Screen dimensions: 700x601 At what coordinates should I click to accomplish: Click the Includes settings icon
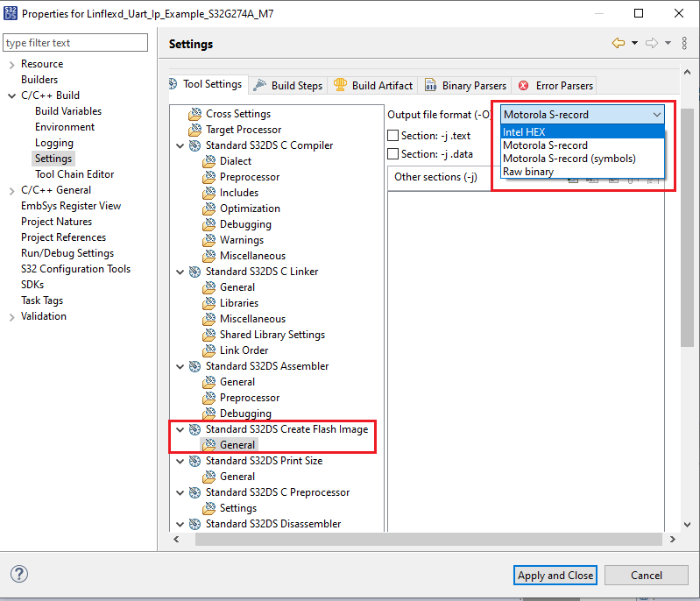pyautogui.click(x=209, y=193)
